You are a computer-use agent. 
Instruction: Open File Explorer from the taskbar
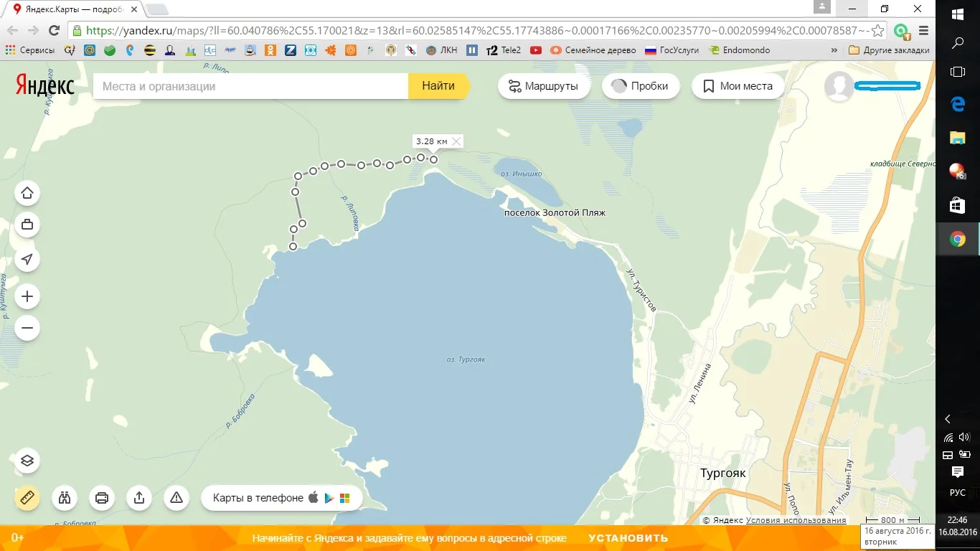coord(958,137)
